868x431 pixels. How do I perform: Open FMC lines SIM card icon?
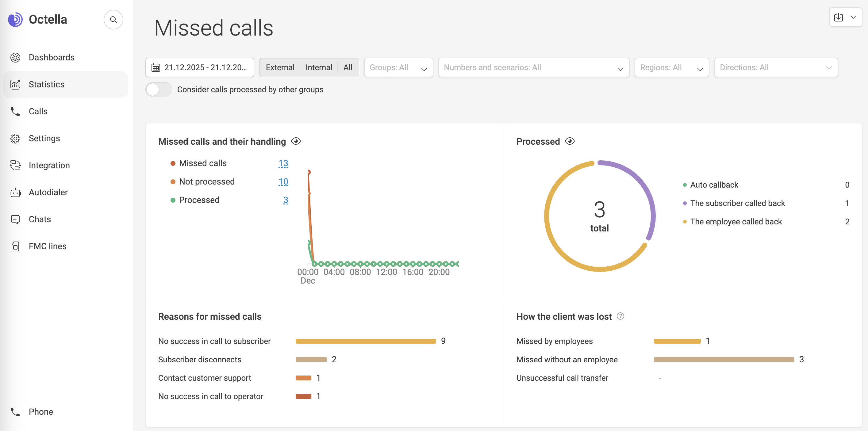tap(15, 246)
